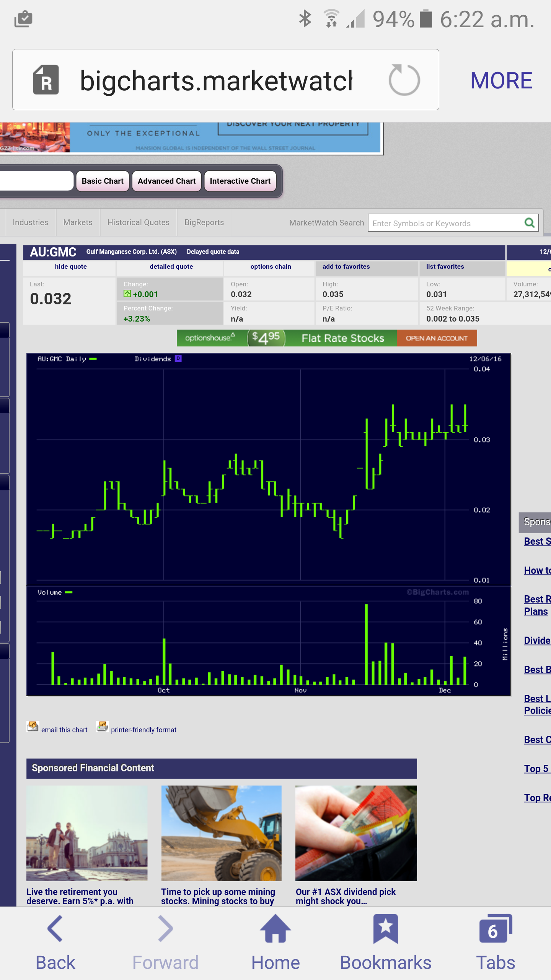Tap the green search magnifier icon
The image size is (551, 980).
click(x=530, y=223)
